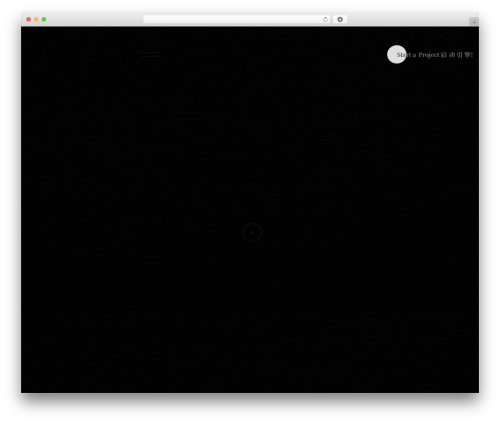
Task: Open the faint hamburger menu lines
Action: point(150,54)
